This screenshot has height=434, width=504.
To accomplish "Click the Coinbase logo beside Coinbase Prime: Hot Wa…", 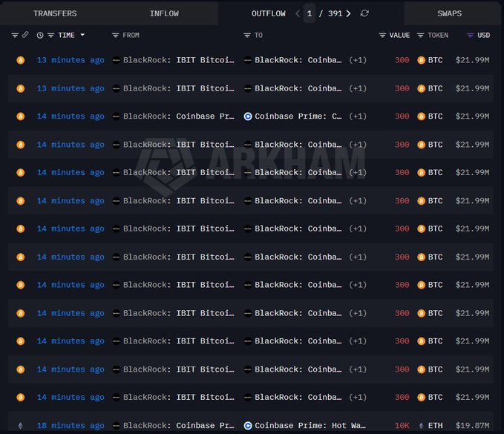I will pyautogui.click(x=247, y=426).
